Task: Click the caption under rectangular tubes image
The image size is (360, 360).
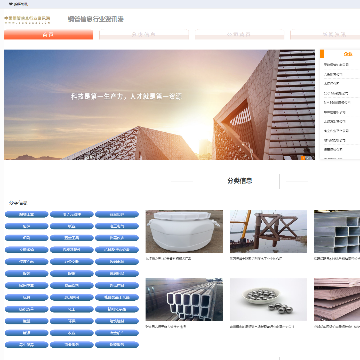Action: (166, 327)
